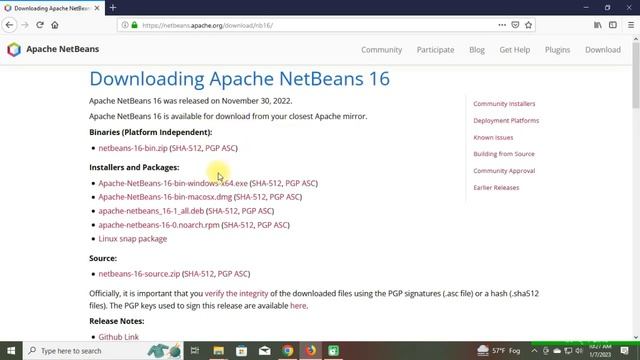Open the Firefox library icon
Screen dimensions: 640x360
tap(598, 25)
